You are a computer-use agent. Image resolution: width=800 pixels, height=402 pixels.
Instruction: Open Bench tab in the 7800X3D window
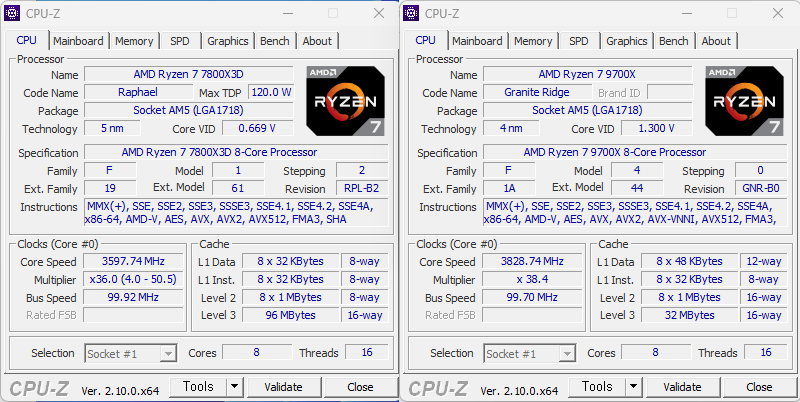274,41
